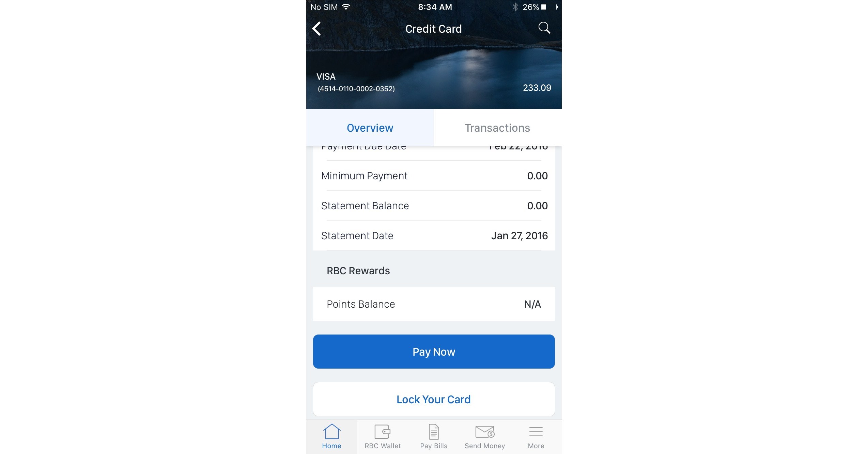Select the Overview tab

tap(370, 127)
